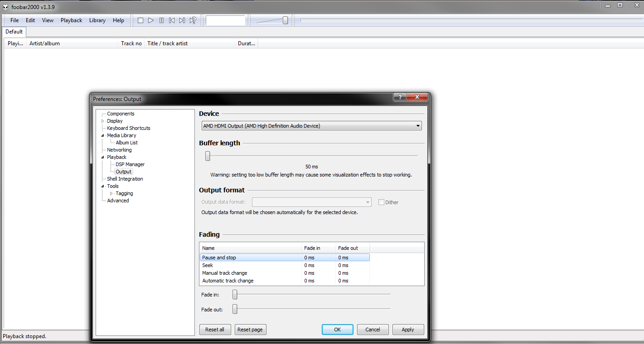Click the Fade out slider handle

(x=235, y=309)
